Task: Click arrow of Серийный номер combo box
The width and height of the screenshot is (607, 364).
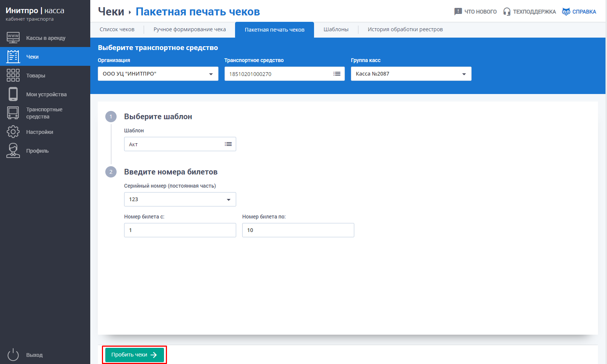Action: click(x=229, y=200)
